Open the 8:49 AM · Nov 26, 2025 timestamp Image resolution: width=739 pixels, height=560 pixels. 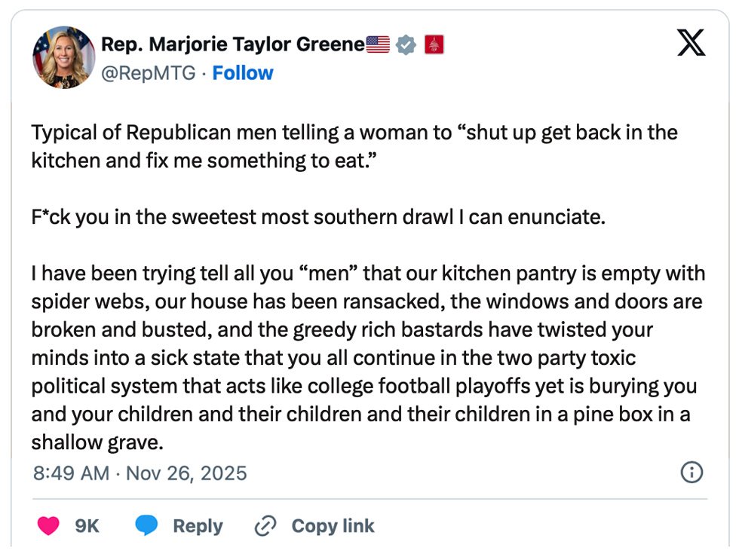pos(140,473)
